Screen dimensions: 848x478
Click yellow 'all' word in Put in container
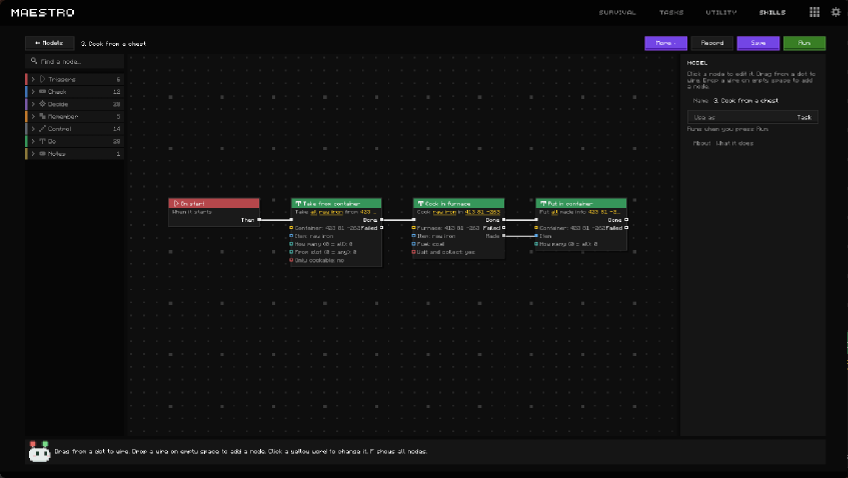(x=554, y=212)
